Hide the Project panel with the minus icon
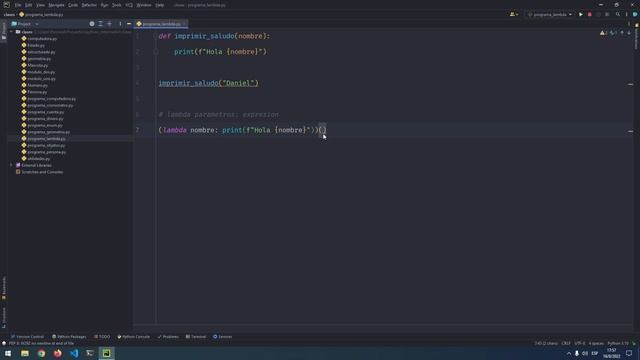This screenshot has width=640, height=360. coord(129,24)
